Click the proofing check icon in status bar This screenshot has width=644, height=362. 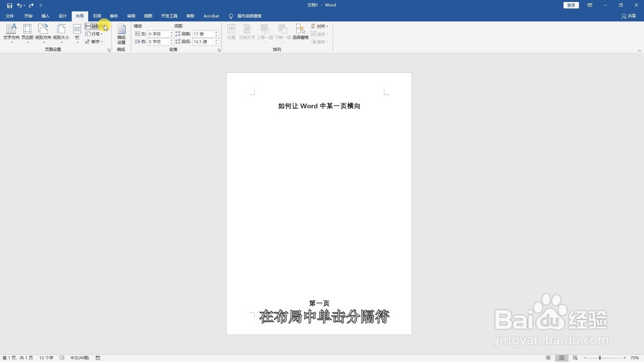pyautogui.click(x=62, y=358)
